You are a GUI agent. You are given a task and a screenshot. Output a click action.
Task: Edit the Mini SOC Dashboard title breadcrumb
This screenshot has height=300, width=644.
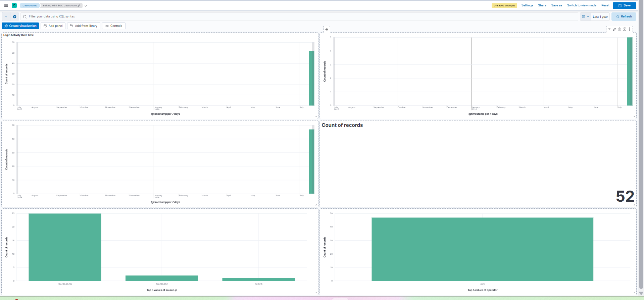61,5
